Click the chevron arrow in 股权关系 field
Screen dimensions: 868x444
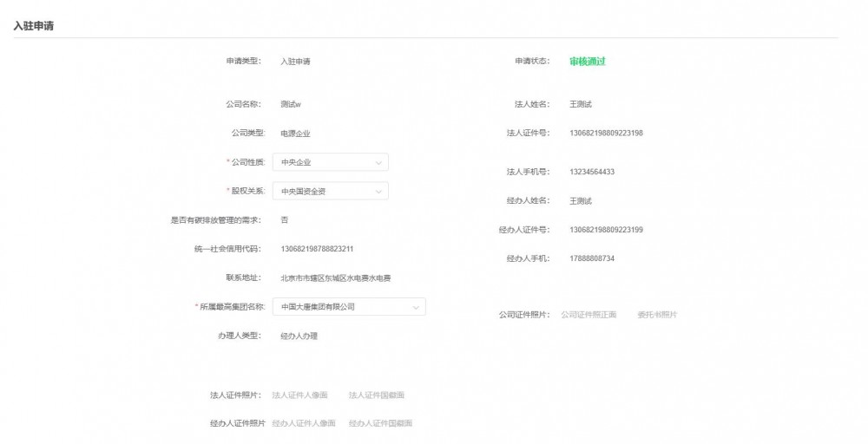[378, 191]
